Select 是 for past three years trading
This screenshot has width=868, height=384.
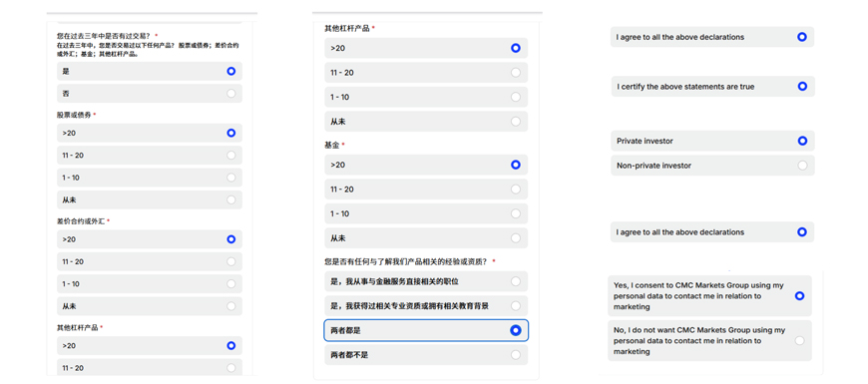[150, 72]
